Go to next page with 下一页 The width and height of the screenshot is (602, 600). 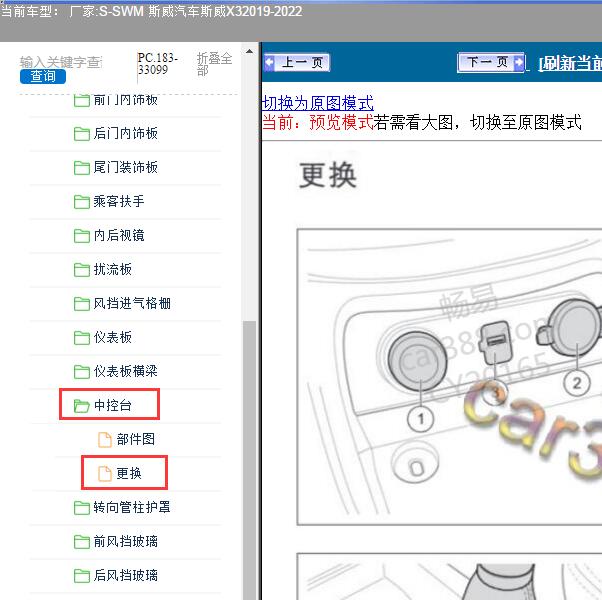pos(491,62)
